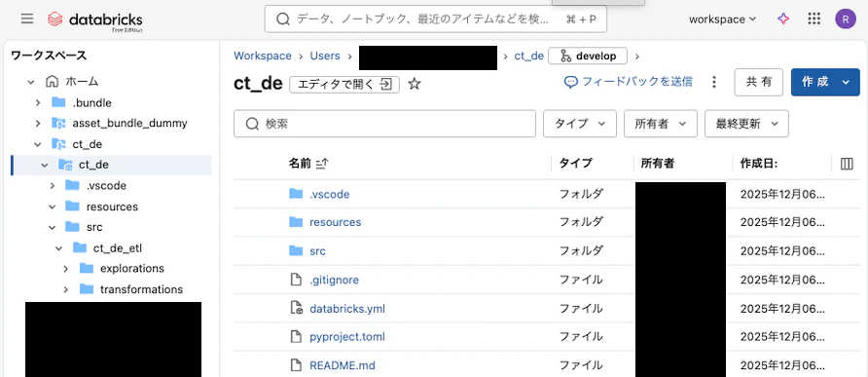Click the ワークスペース sidebar heading
This screenshot has height=377, width=868.
(49, 56)
